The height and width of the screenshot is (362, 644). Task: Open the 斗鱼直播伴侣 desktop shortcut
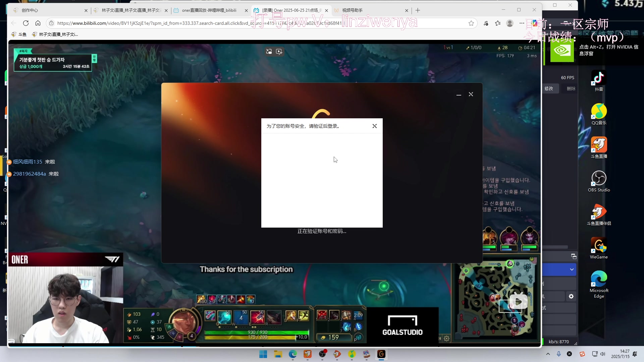[599, 215]
